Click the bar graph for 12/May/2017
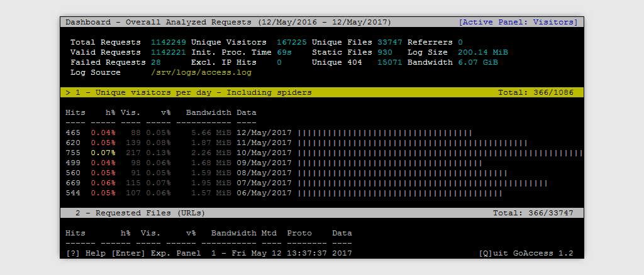The width and height of the screenshot is (644, 275). click(x=385, y=132)
